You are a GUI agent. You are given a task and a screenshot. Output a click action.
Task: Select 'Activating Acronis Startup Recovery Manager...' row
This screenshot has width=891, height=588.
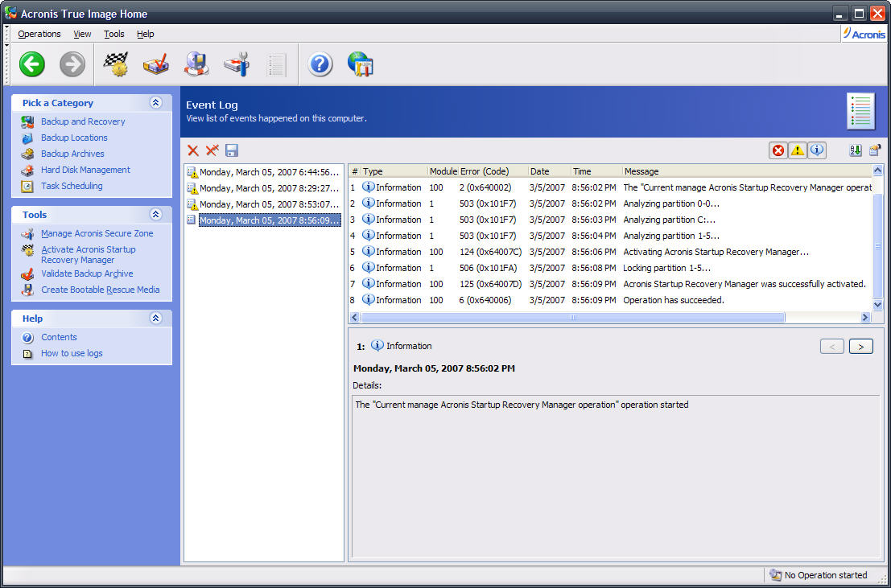click(x=610, y=252)
